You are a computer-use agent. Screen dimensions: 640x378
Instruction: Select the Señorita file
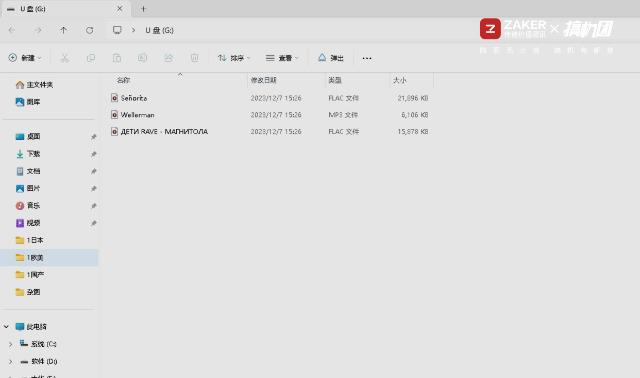[134, 98]
